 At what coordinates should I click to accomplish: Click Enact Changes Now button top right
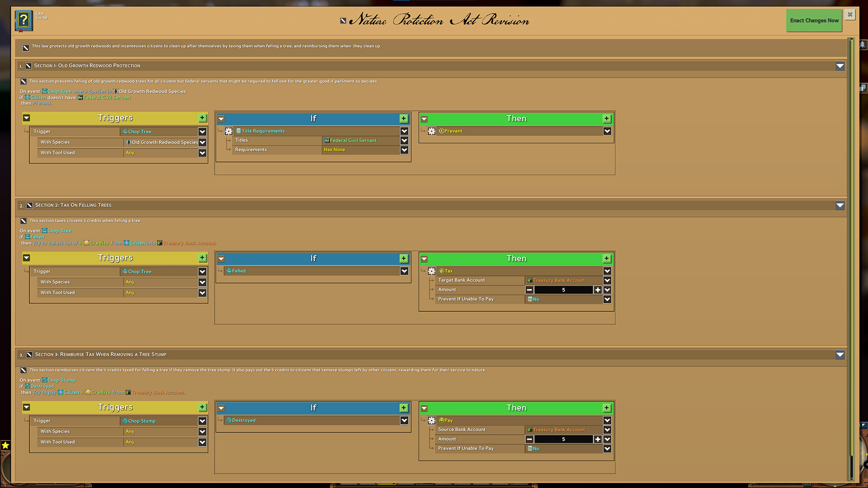coord(814,20)
